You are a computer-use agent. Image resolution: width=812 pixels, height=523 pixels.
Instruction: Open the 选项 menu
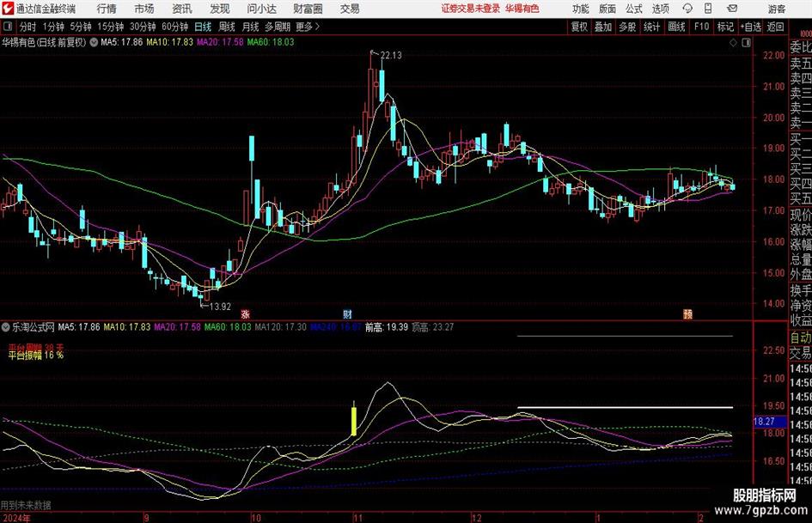coord(660,9)
